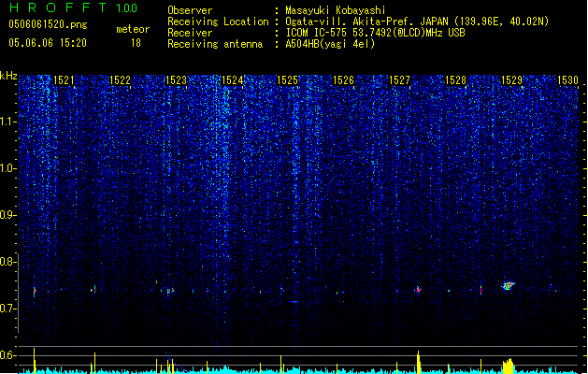The width and height of the screenshot is (588, 374).
Task: Click the 1523 time marker
Action: (176, 80)
